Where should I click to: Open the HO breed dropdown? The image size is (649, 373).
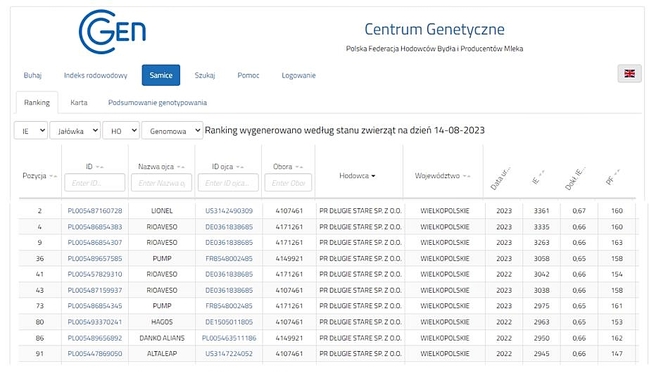point(121,130)
